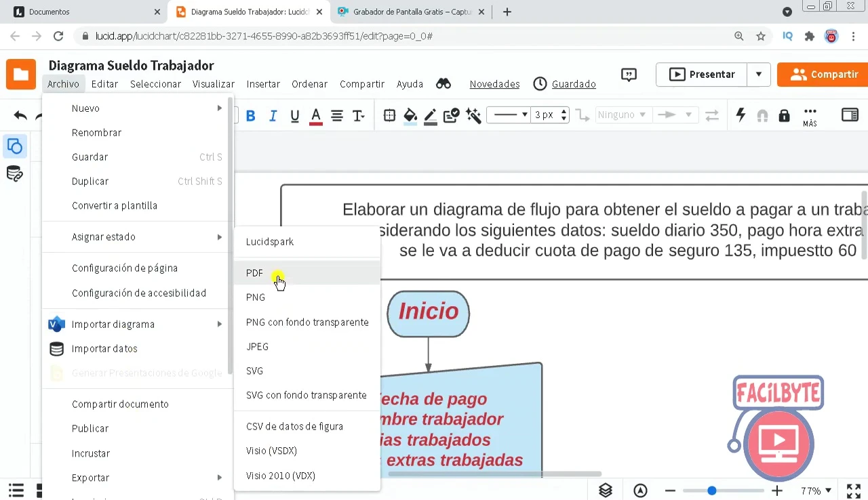868x500 pixels.
Task: Click the Importar datos database icon
Action: pyautogui.click(x=57, y=349)
